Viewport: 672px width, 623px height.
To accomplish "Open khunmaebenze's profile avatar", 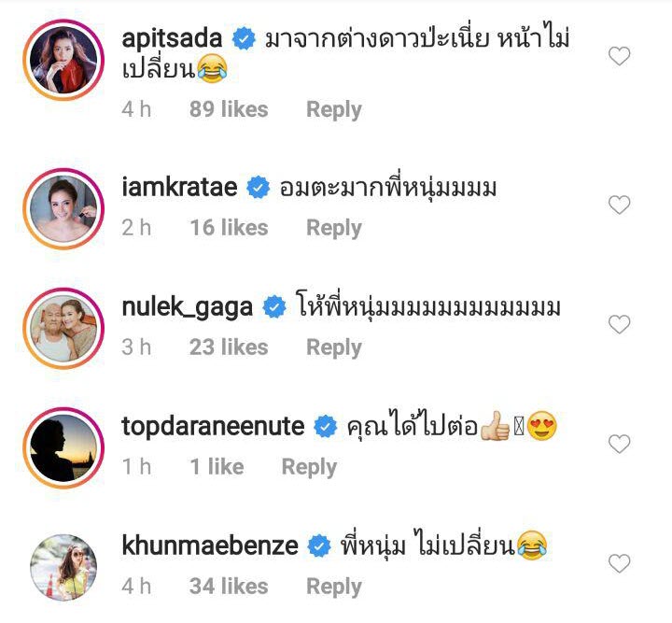I will pyautogui.click(x=64, y=566).
